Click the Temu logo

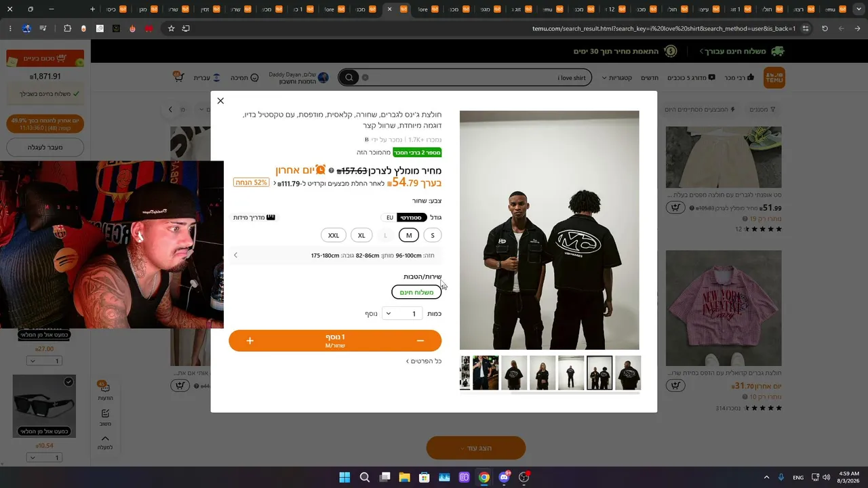pos(774,77)
